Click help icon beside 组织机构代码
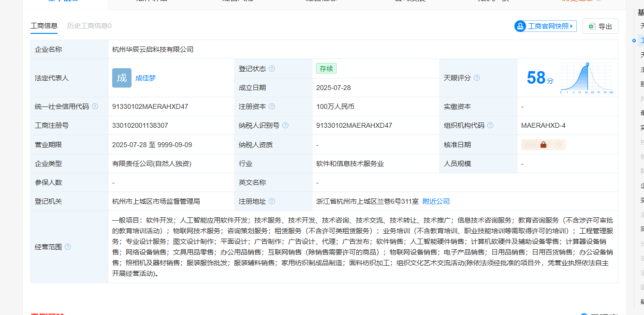The height and width of the screenshot is (315, 644). tap(490, 125)
